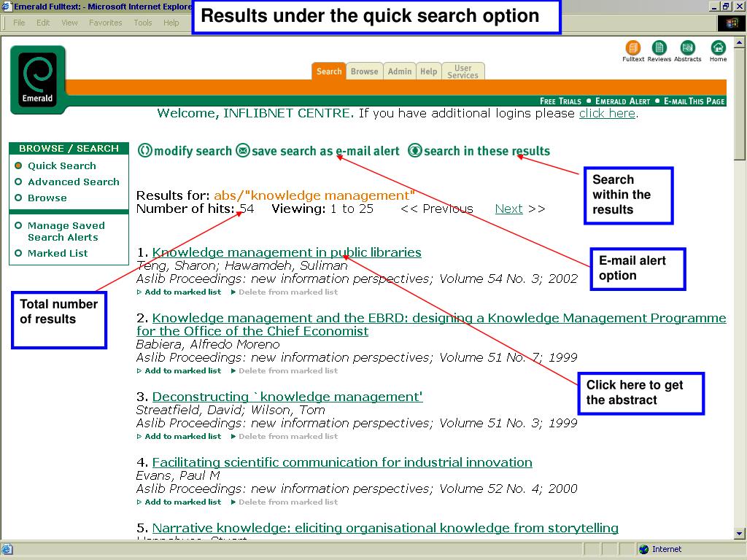Viewport: 747px width, 560px height.
Task: Click the search in these results icon
Action: (415, 150)
